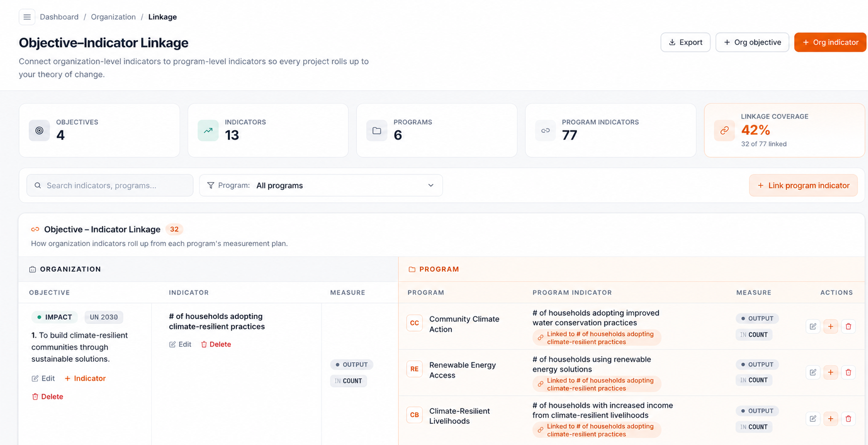Click the Objective–Indicator Linkage section icon
This screenshot has width=868, height=445.
coord(35,229)
